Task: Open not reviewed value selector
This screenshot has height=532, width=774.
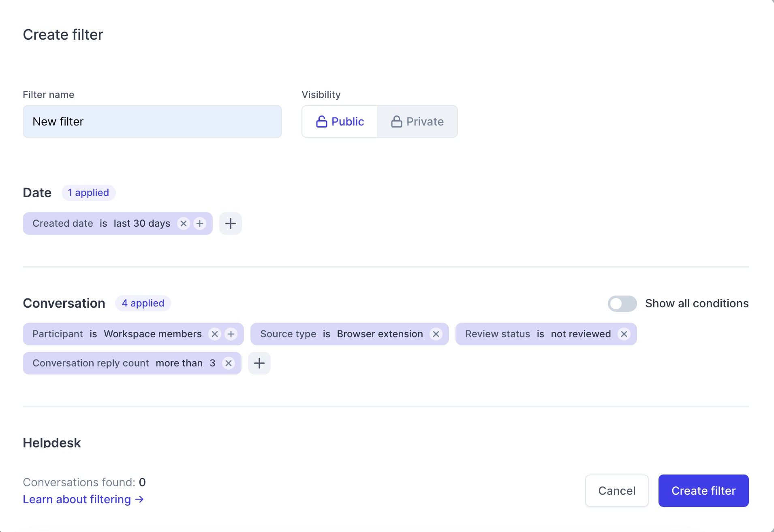Action: tap(581, 334)
